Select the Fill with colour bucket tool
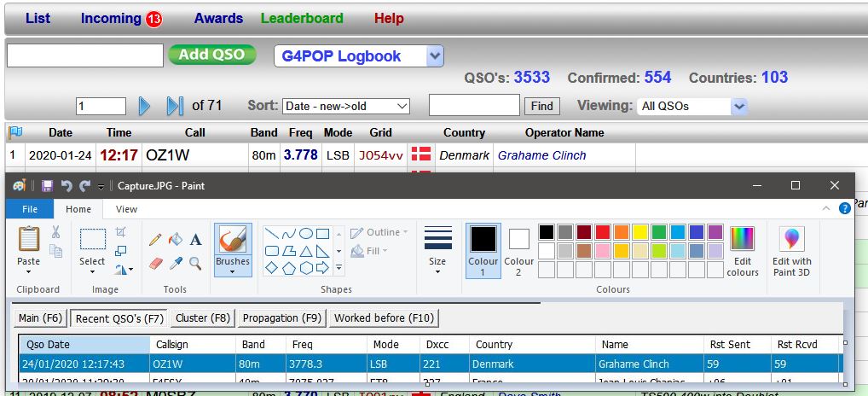The height and width of the screenshot is (396, 868). pyautogui.click(x=176, y=239)
